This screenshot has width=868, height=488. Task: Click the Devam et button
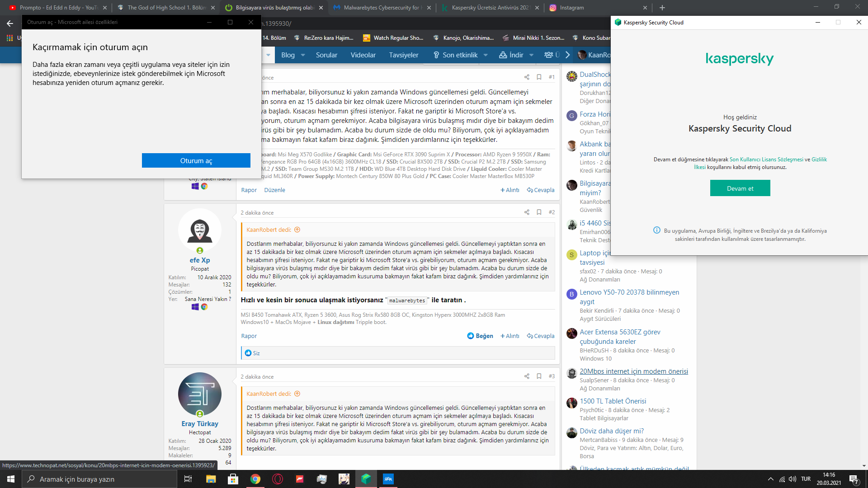(740, 188)
